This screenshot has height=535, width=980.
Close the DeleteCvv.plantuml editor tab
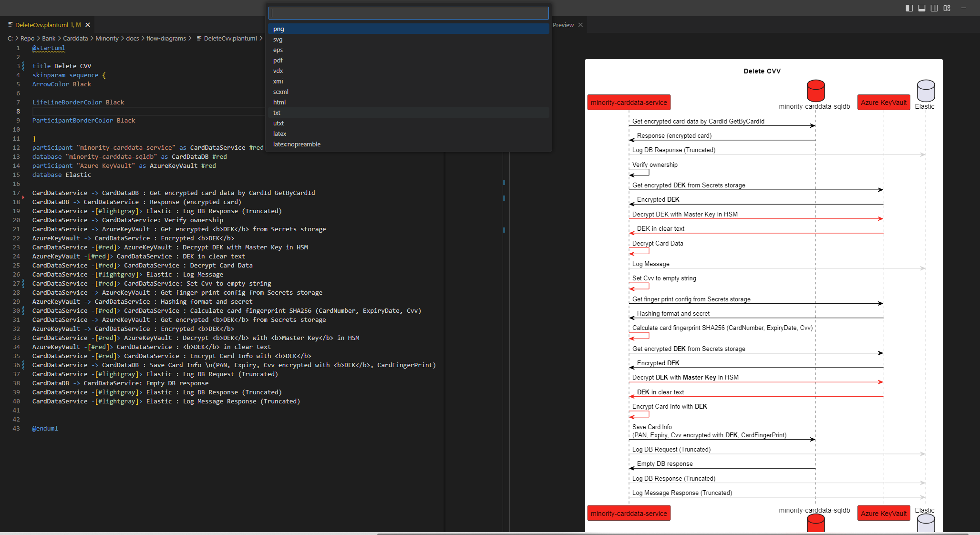tap(88, 25)
